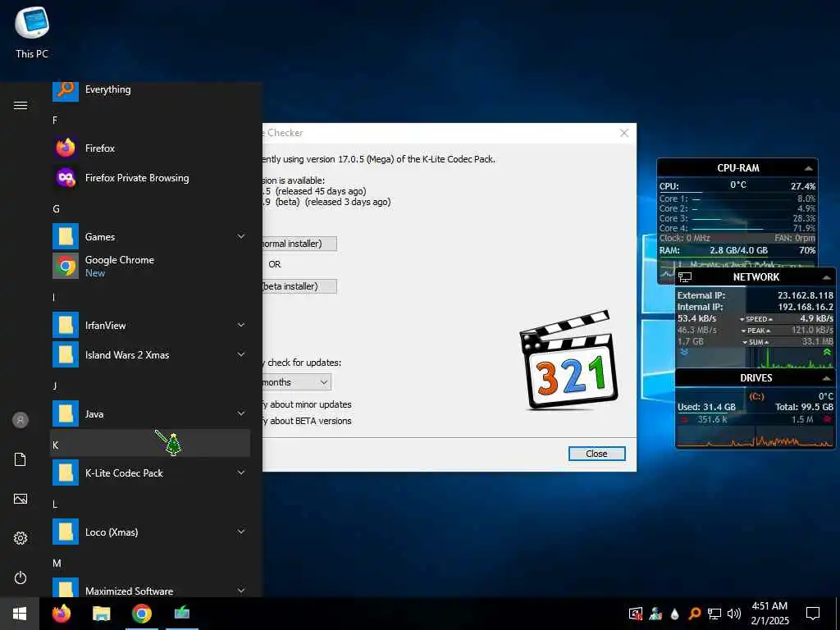Expand the IrfanView folder chevron
Viewport: 840px width, 630px height.
[241, 325]
